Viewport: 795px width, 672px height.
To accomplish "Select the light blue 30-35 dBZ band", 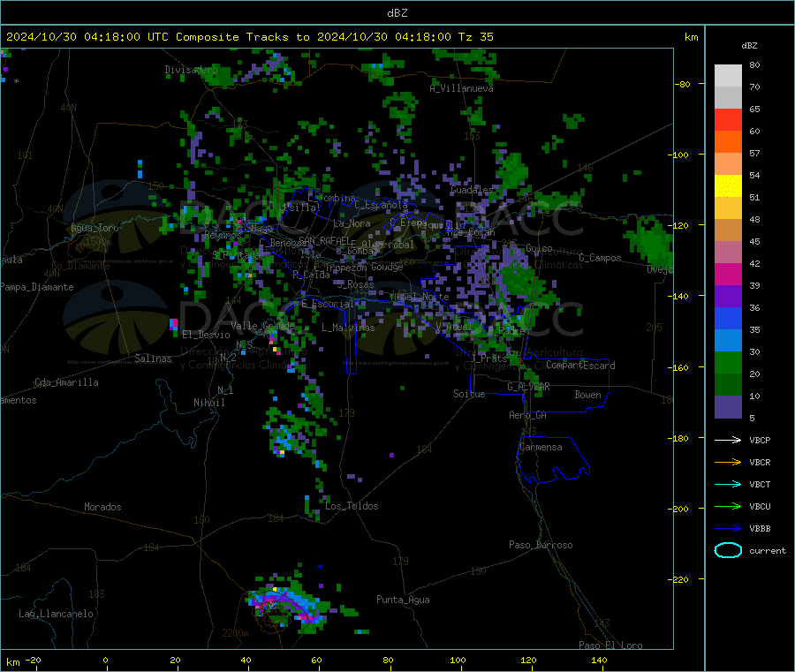I will pos(728,341).
